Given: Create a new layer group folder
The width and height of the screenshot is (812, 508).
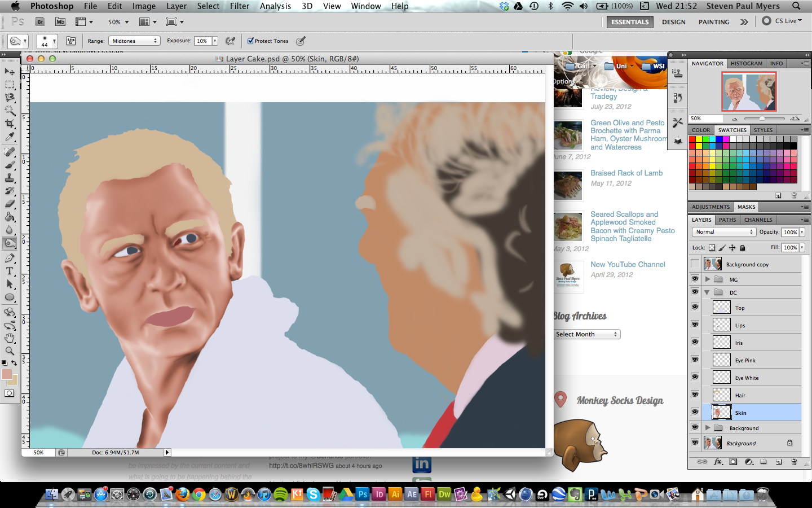Looking at the screenshot, I should tap(764, 462).
